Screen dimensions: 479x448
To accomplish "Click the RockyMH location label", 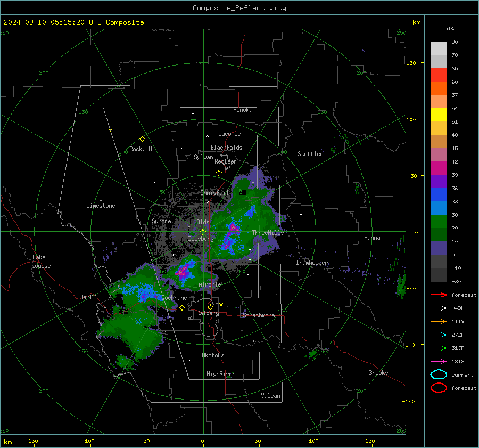I will point(141,149).
